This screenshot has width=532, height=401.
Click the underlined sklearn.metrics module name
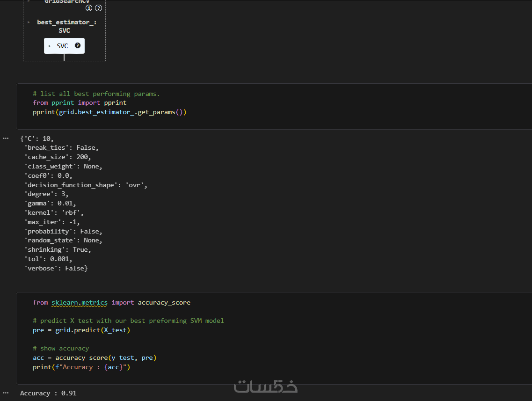(80, 302)
